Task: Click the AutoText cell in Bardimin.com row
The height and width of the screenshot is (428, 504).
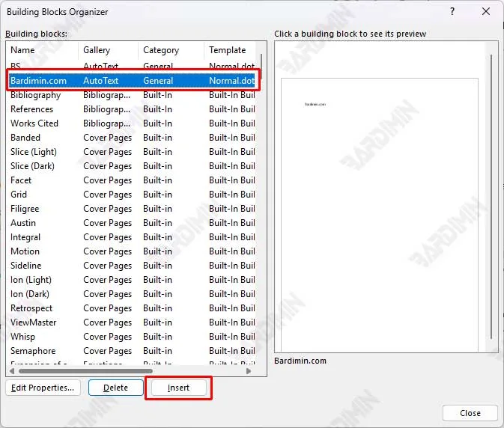Action: click(x=100, y=81)
